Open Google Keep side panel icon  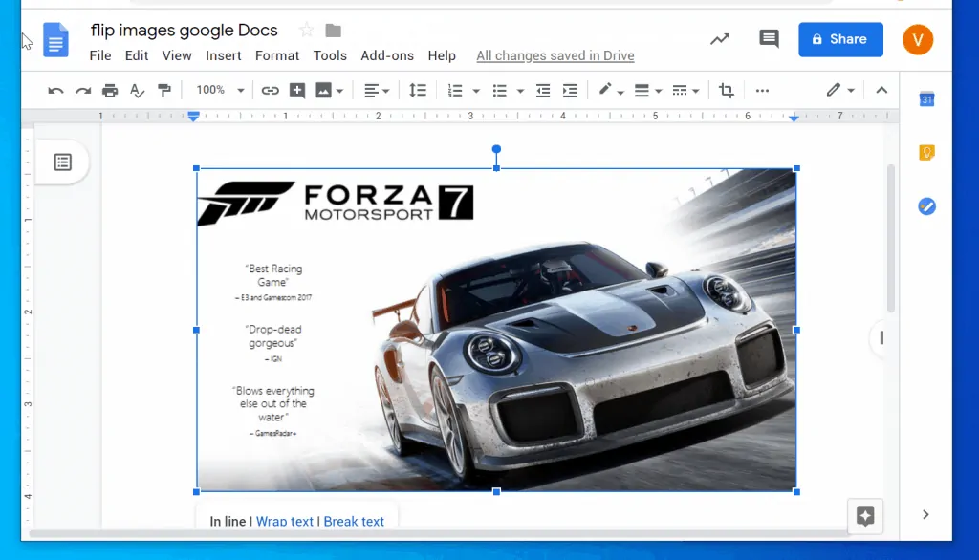[x=926, y=152]
